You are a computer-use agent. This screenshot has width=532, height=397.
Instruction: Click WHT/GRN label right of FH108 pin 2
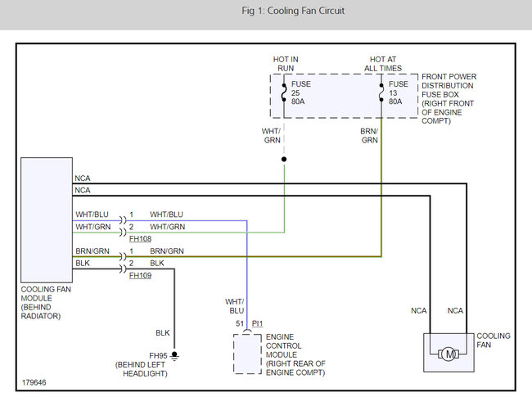point(167,227)
